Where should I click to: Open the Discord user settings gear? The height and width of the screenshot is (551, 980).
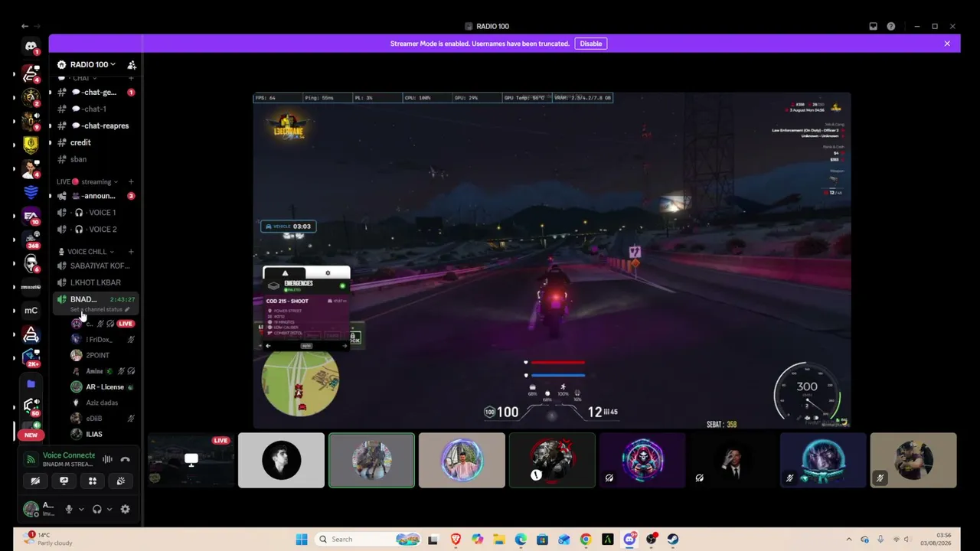pos(125,509)
